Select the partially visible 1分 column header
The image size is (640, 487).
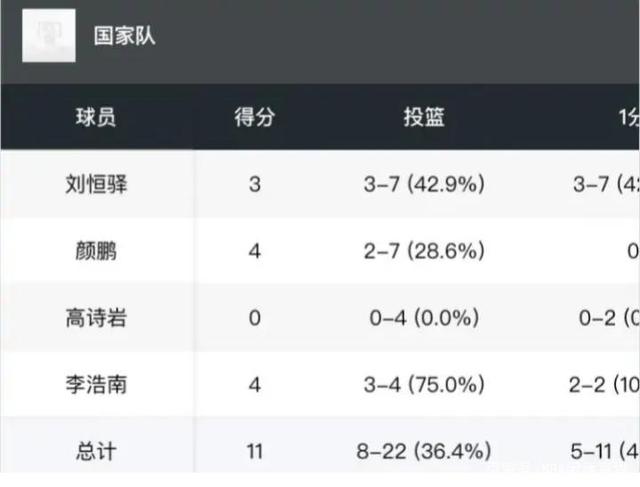click(x=627, y=117)
